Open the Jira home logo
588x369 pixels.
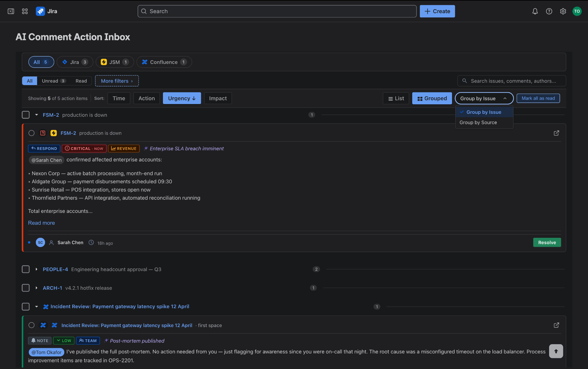point(47,11)
